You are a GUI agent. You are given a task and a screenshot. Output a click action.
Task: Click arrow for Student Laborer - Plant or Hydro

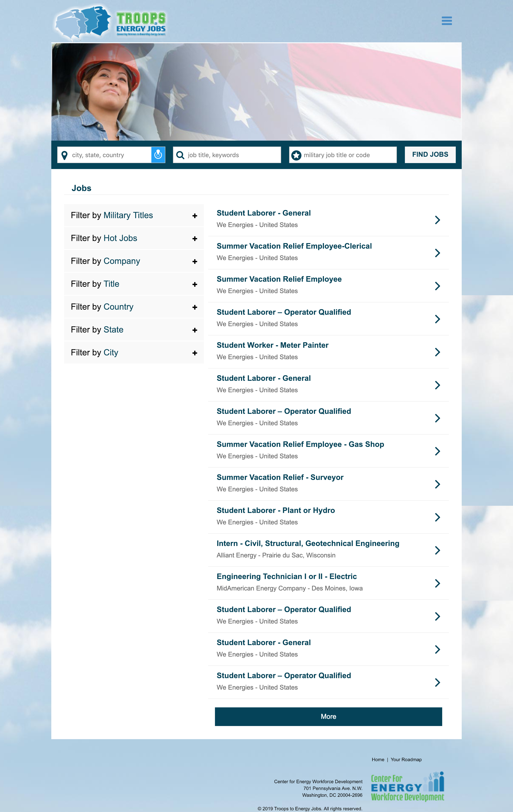(x=437, y=517)
